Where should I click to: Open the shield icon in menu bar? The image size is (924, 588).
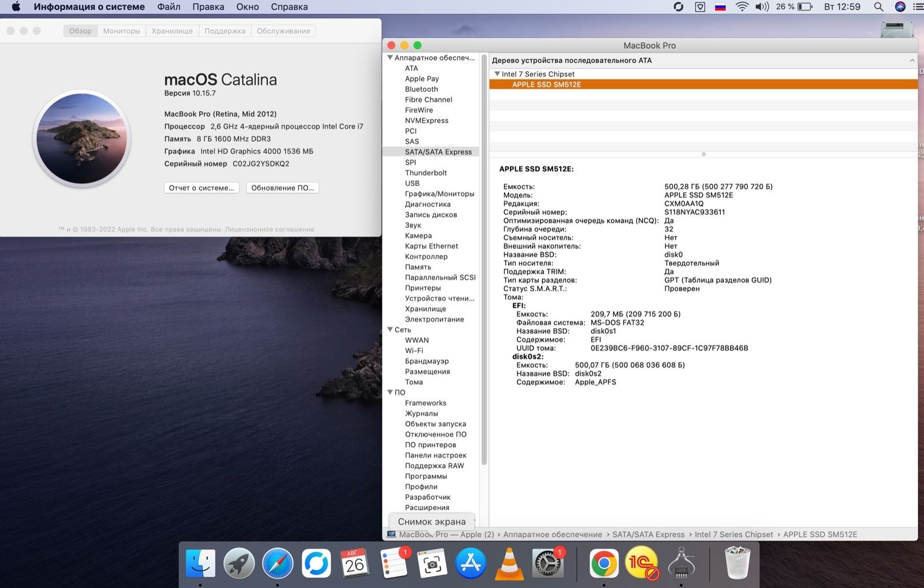700,7
